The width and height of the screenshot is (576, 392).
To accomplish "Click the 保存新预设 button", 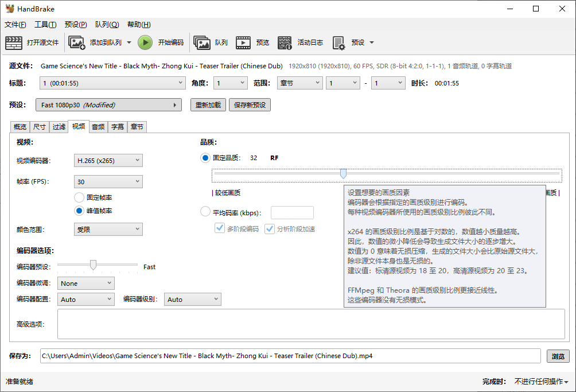I will click(x=250, y=105).
